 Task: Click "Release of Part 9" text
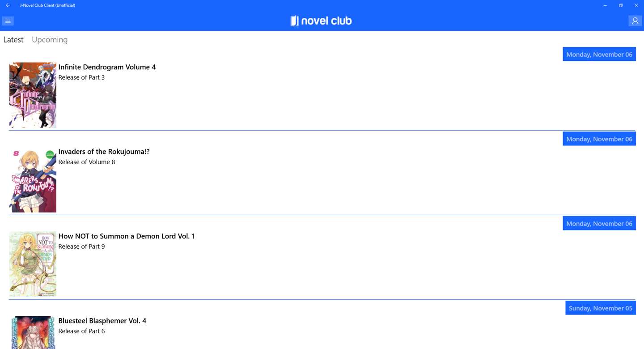tap(81, 247)
